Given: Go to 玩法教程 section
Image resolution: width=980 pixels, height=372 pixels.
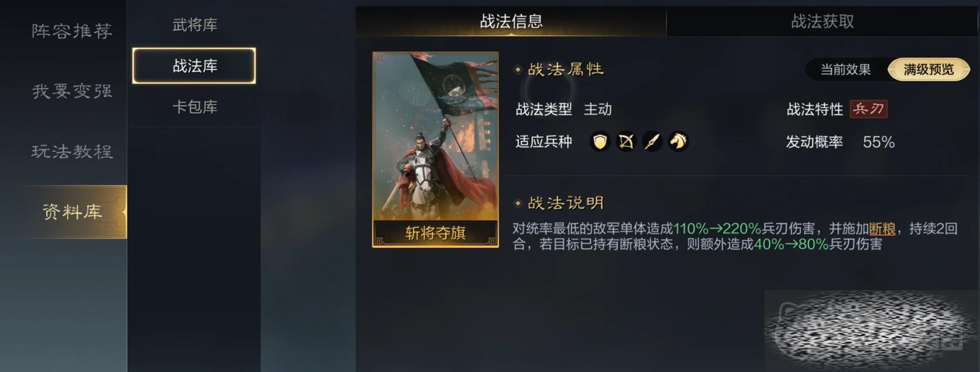Looking at the screenshot, I should (72, 151).
